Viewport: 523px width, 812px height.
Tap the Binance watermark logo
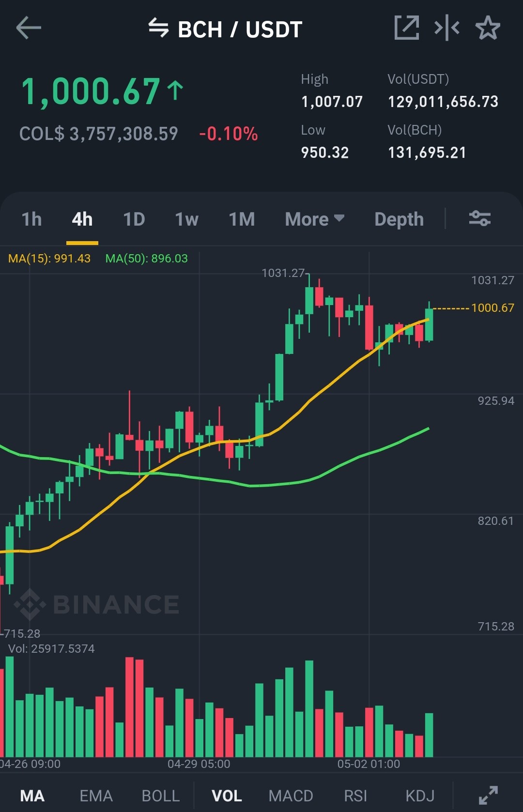[x=97, y=604]
